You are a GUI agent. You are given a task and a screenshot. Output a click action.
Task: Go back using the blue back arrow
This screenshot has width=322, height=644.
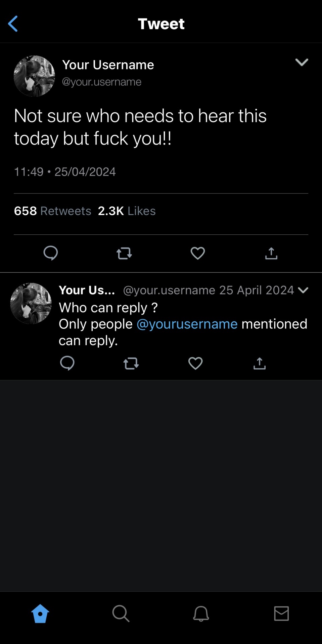pyautogui.click(x=13, y=24)
